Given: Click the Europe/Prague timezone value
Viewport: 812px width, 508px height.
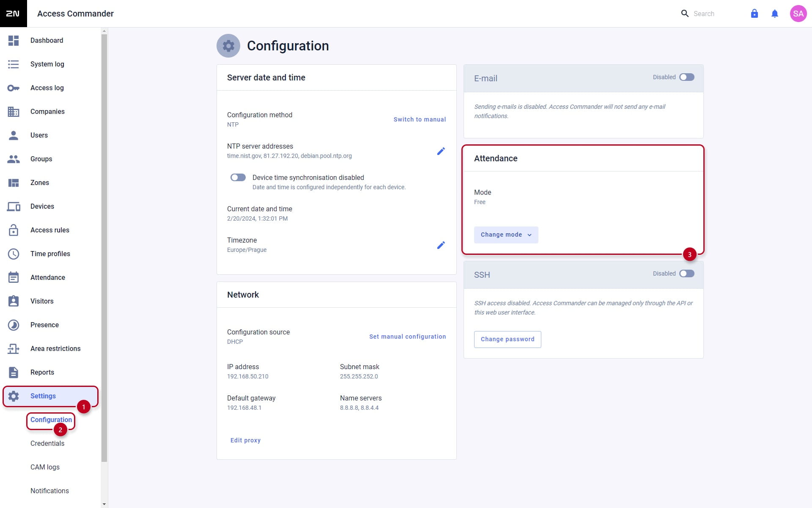Looking at the screenshot, I should pyautogui.click(x=247, y=250).
